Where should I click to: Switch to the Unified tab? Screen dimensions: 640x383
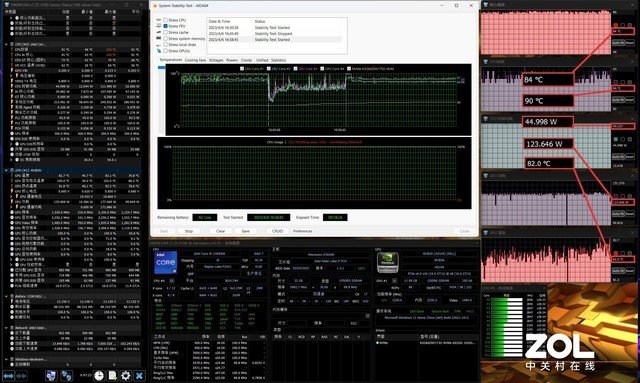click(262, 60)
